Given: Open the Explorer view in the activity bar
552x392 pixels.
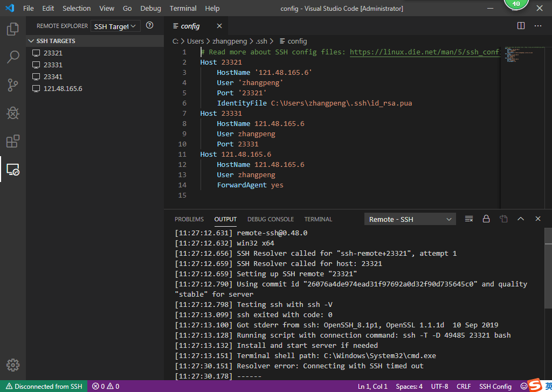Looking at the screenshot, I should click(x=13, y=31).
